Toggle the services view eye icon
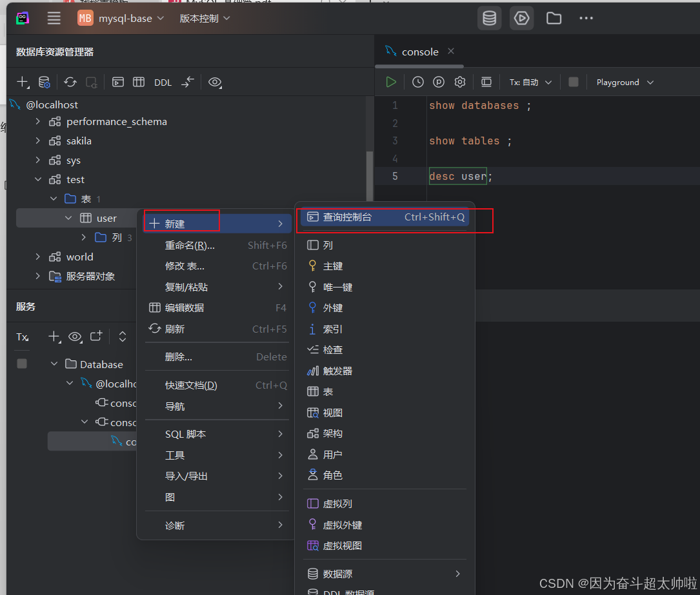The width and height of the screenshot is (700, 595). [75, 337]
